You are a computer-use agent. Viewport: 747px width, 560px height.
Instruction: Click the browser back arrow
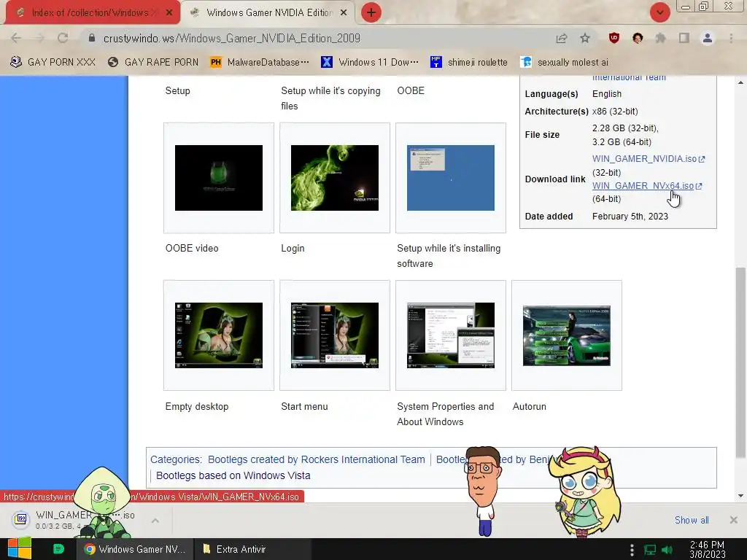16,38
